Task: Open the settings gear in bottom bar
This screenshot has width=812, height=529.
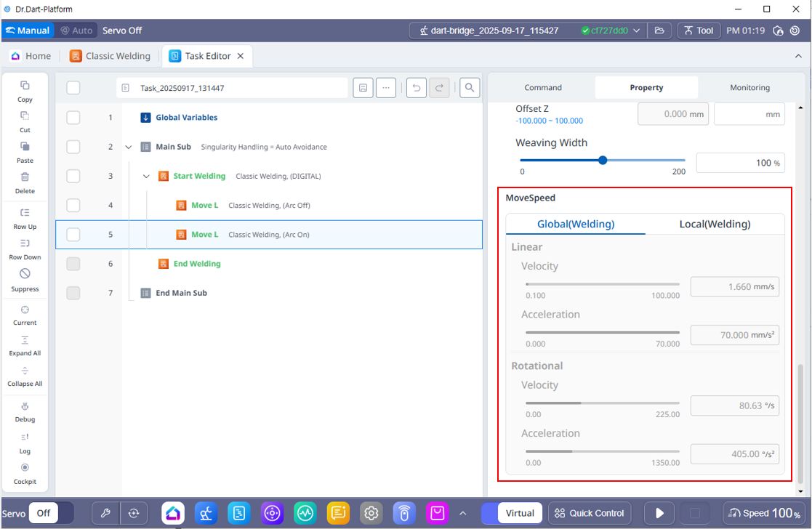Action: point(371,513)
